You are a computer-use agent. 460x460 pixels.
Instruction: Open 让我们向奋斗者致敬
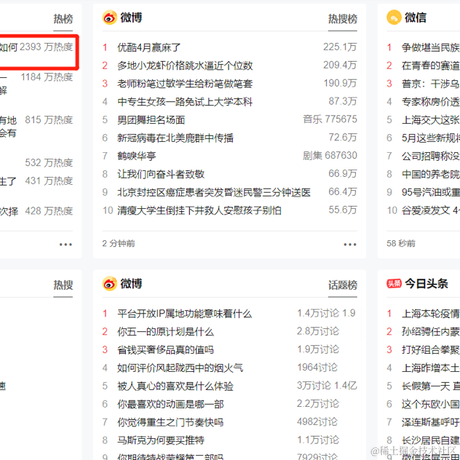pyautogui.click(x=161, y=174)
